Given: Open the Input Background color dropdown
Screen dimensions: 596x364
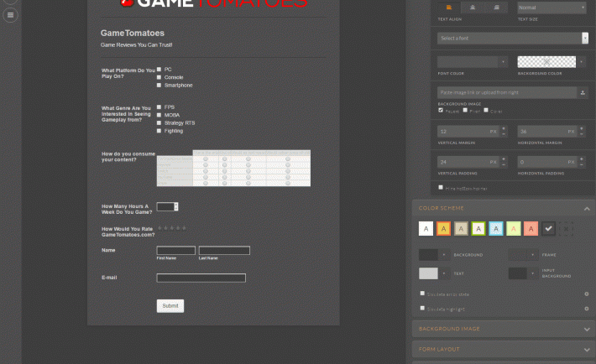Looking at the screenshot, I should click(532, 273).
